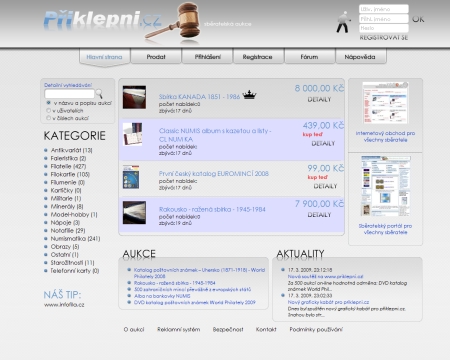
Task: Open the Notafilie category
Action: tap(68, 230)
